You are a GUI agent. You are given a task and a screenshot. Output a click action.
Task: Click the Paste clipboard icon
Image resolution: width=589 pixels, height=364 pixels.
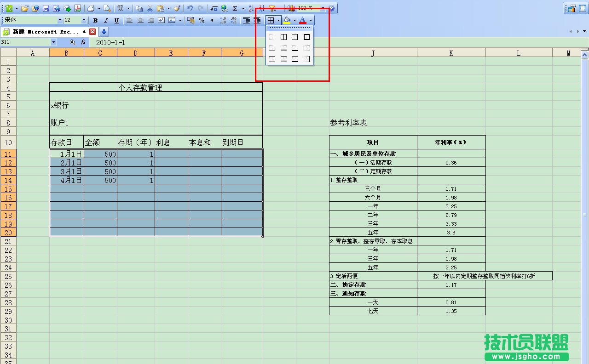coord(161,8)
